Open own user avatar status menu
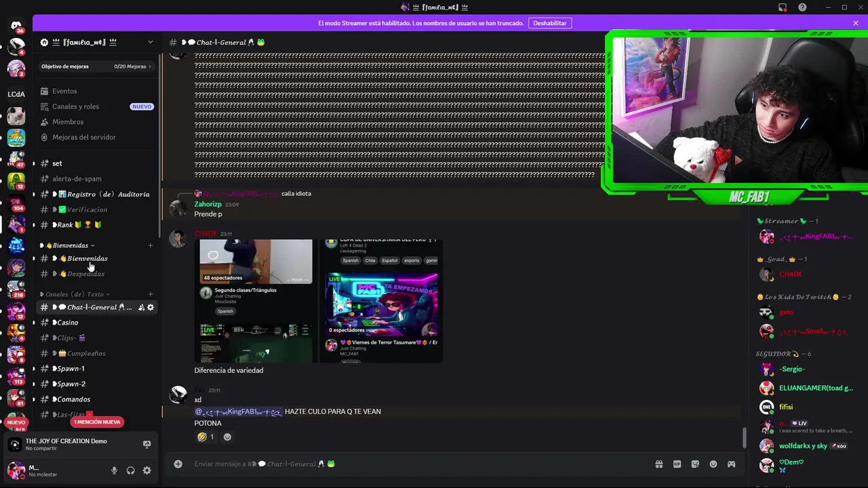 pos(16,470)
